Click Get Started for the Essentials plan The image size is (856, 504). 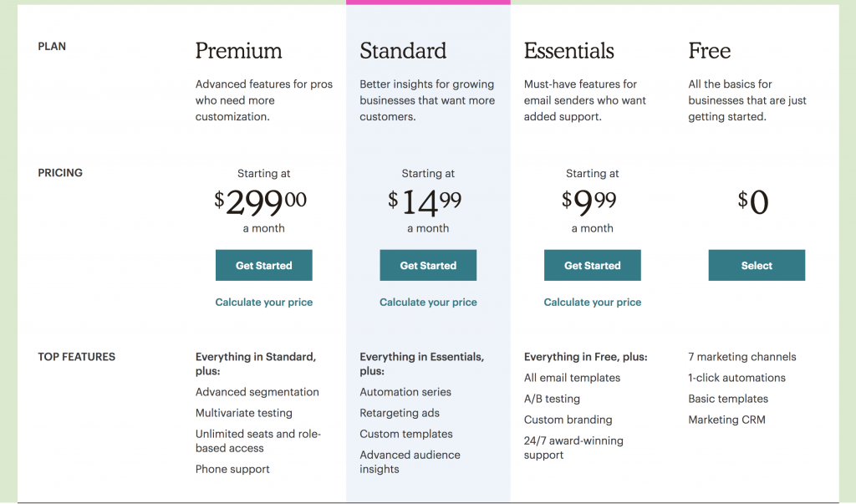coord(592,265)
